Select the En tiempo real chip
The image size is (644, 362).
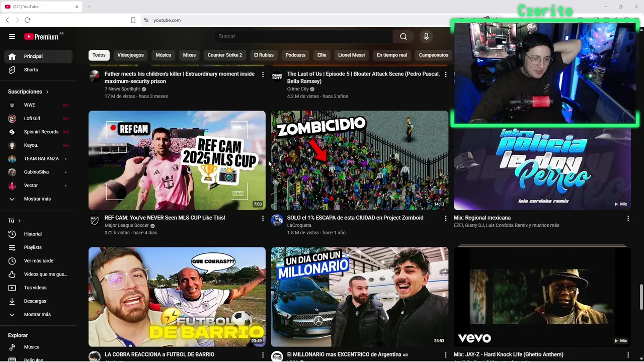point(392,55)
